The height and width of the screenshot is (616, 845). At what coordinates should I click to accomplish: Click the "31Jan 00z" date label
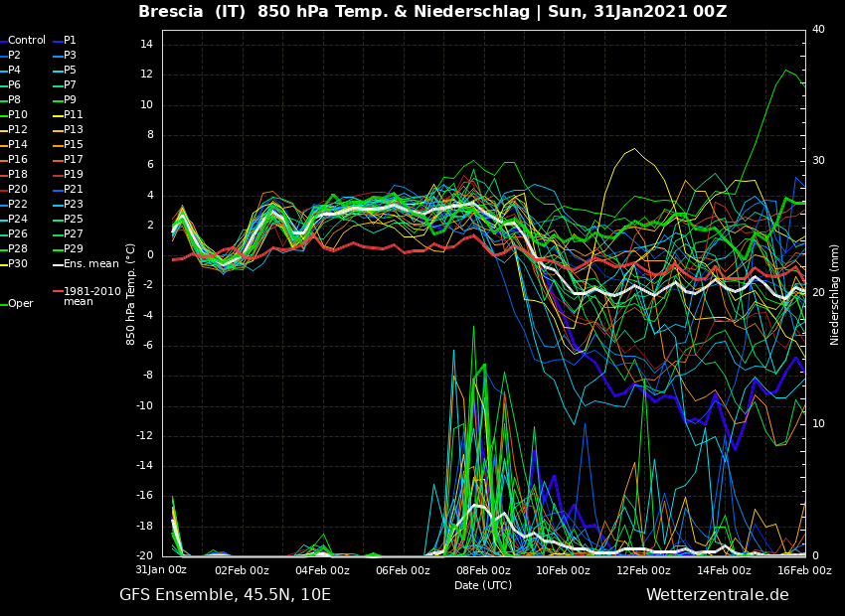[161, 570]
